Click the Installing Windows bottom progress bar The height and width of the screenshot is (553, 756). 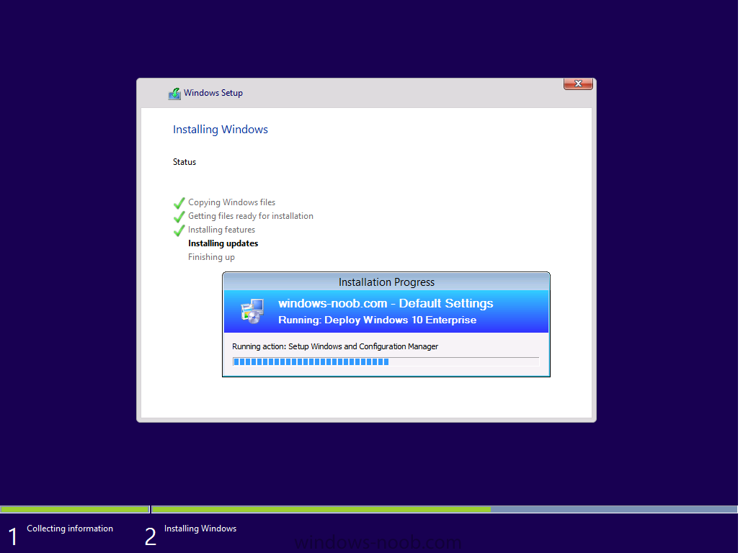pos(445,509)
